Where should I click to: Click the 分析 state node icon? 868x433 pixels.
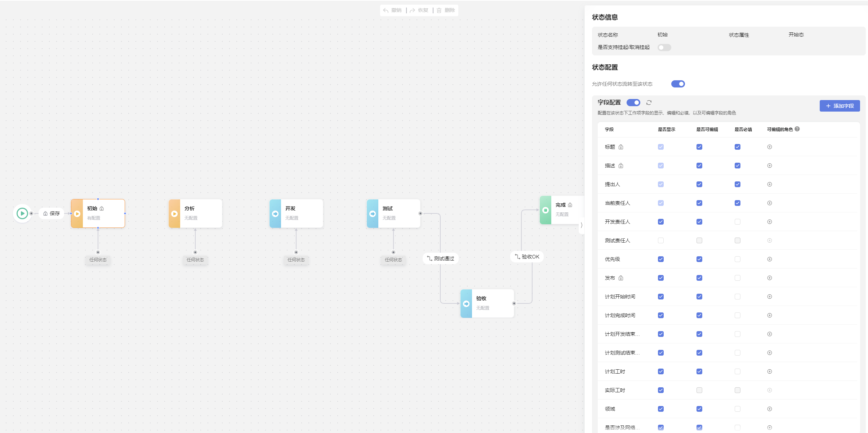[x=174, y=214]
